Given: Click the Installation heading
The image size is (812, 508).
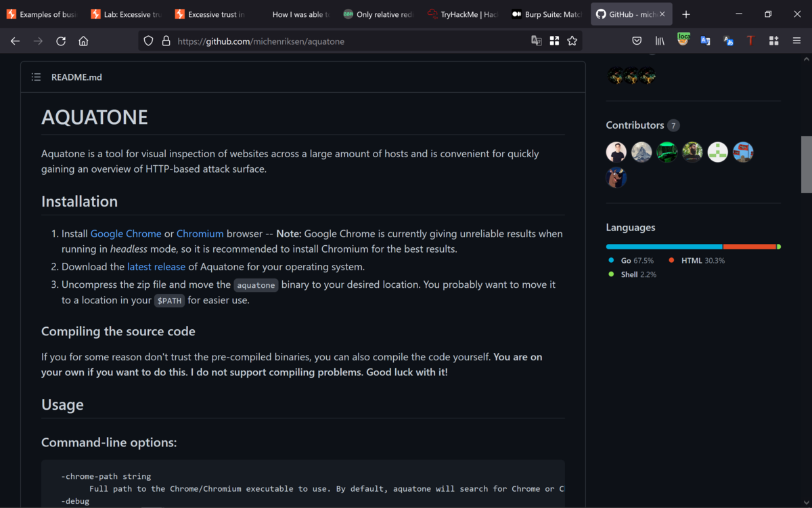Looking at the screenshot, I should (x=79, y=201).
